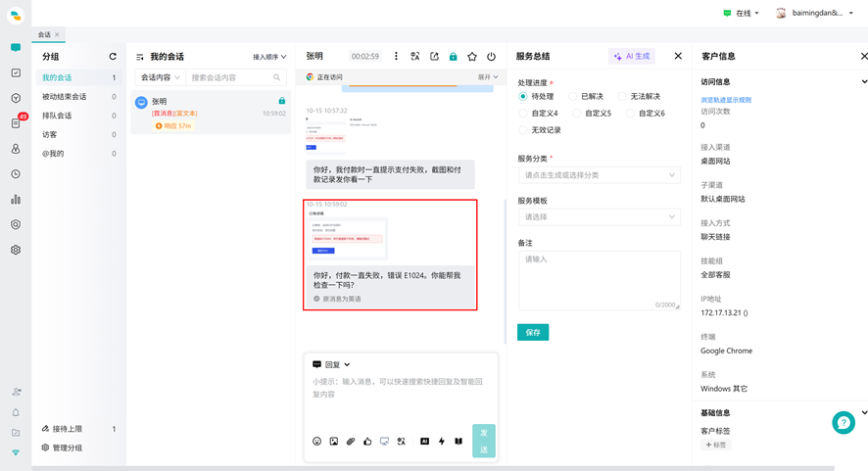Select the 已解决 radio option
Image resolution: width=868 pixels, height=471 pixels.
click(572, 96)
